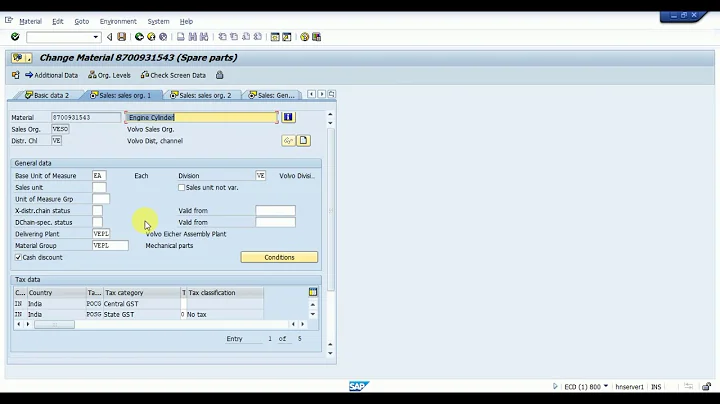Click the Unit of Measure Grp field
The width and height of the screenshot is (720, 404).
[x=101, y=199]
